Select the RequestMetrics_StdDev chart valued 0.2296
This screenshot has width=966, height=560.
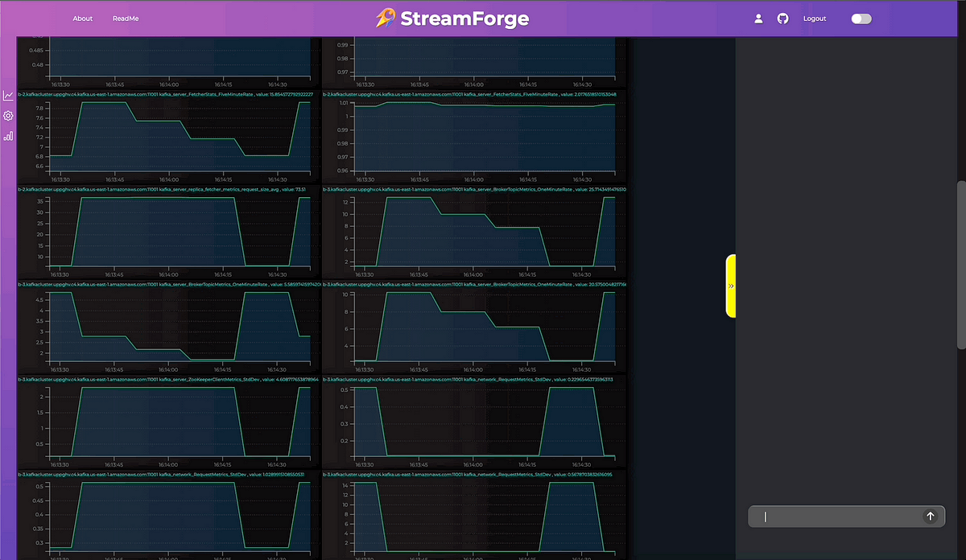pos(483,422)
